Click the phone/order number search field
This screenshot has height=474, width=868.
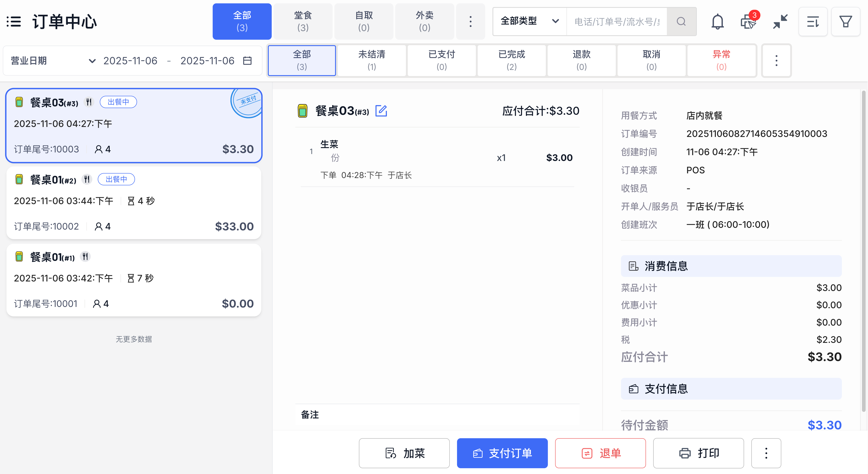coord(617,22)
